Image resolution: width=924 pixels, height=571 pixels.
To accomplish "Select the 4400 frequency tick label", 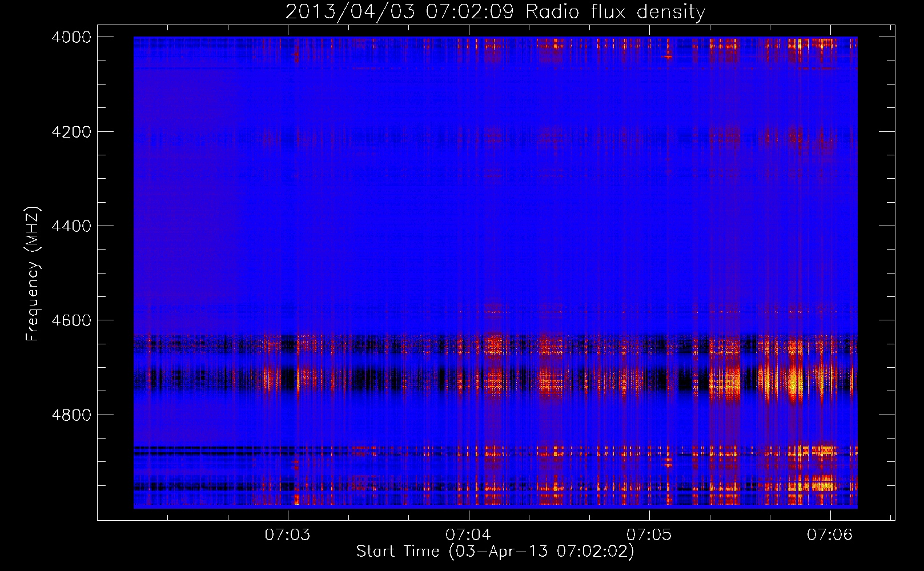I will point(71,226).
